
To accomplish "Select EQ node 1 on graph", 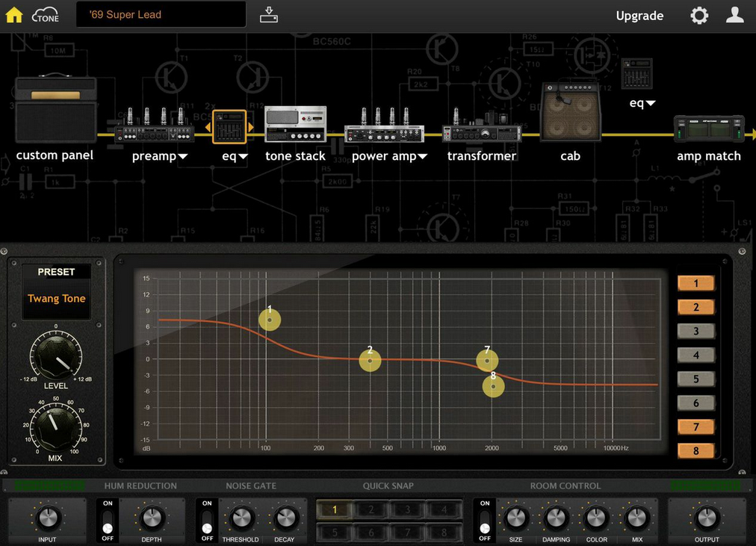I will click(x=270, y=320).
